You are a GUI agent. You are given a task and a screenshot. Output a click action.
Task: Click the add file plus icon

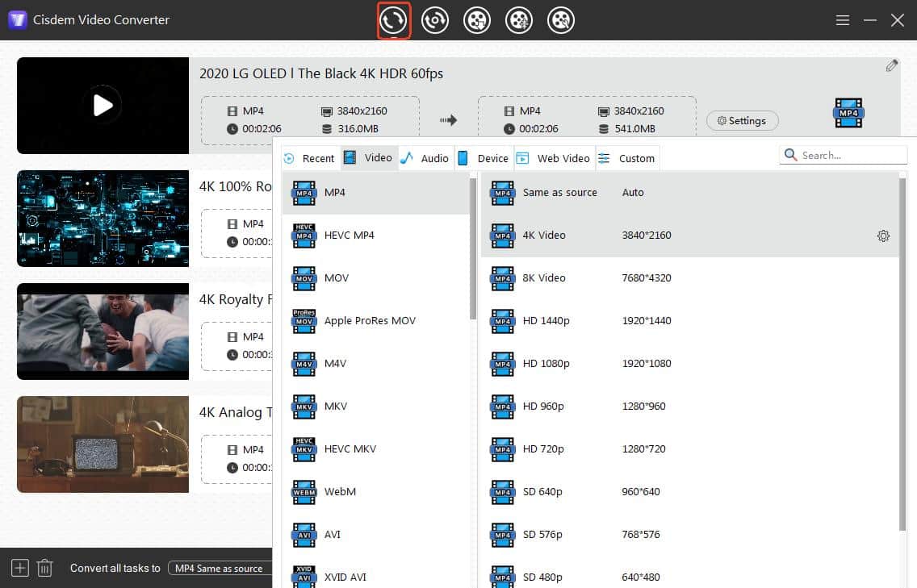coord(20,568)
